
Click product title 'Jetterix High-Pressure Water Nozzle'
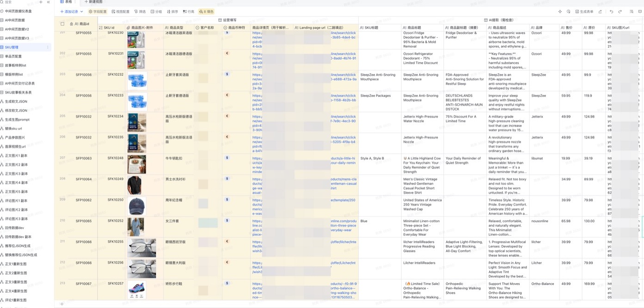click(420, 119)
